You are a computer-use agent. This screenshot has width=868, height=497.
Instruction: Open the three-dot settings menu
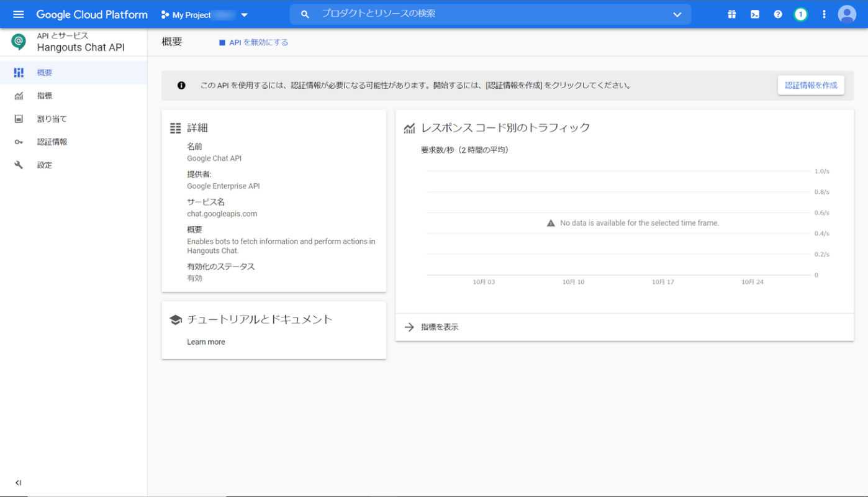coord(824,14)
